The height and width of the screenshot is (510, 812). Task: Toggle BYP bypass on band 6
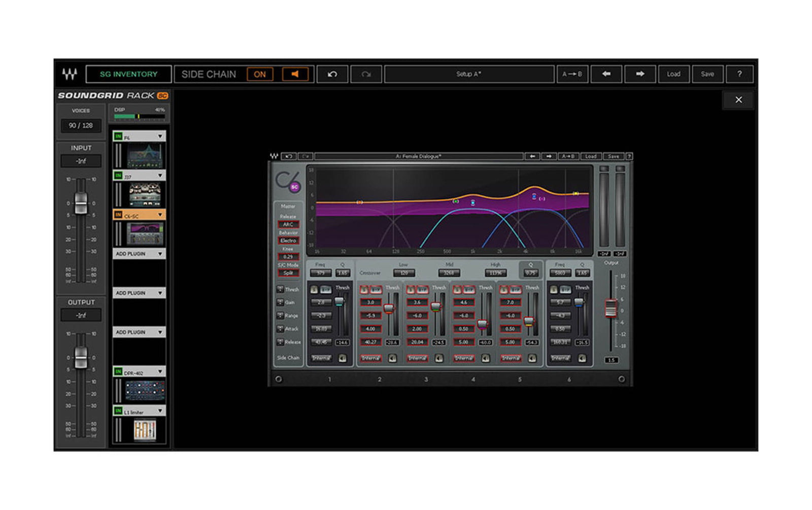565,289
